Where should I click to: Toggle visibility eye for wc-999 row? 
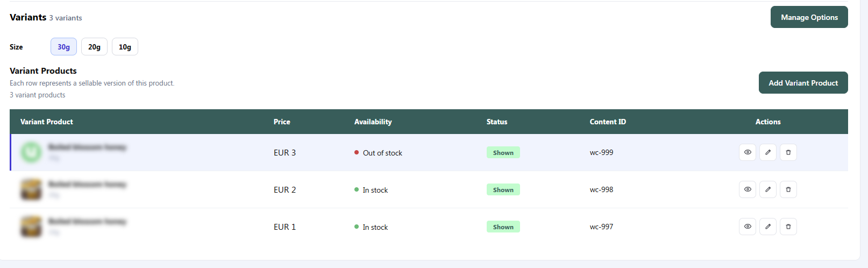click(748, 152)
